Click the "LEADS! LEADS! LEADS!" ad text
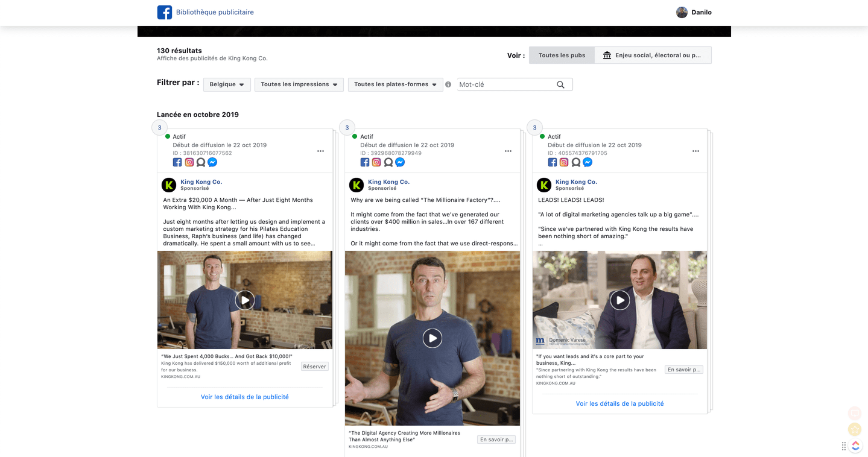The width and height of the screenshot is (868, 457). [571, 200]
